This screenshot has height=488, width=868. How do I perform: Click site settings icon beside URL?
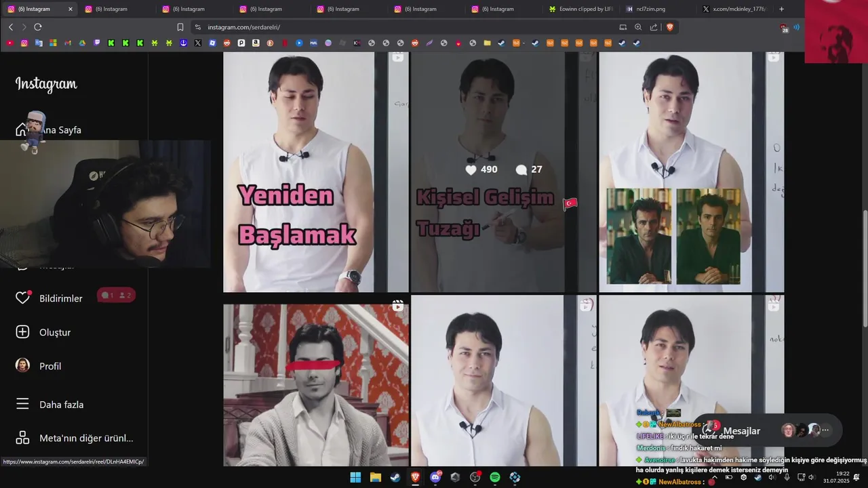tap(198, 27)
